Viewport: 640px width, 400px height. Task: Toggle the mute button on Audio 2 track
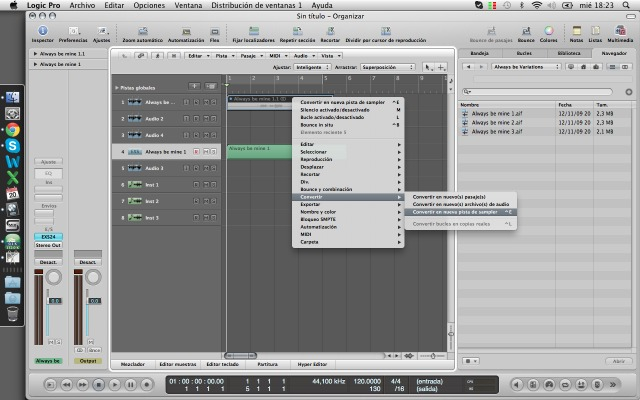click(208, 118)
